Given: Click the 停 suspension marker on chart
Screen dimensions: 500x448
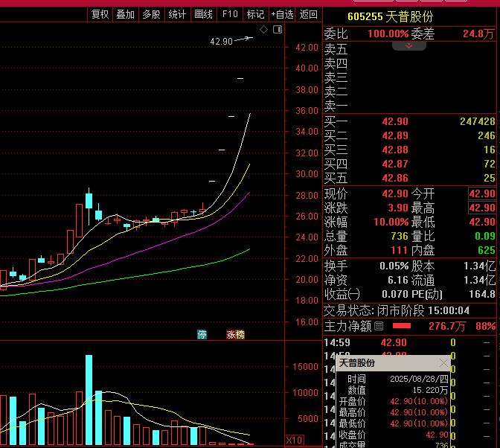Looking at the screenshot, I should coord(202,334).
